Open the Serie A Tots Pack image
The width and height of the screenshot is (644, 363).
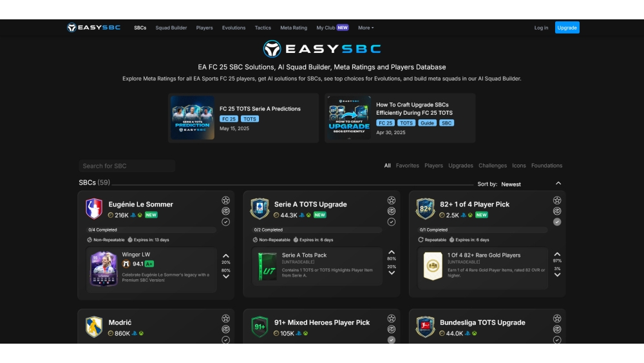click(267, 267)
